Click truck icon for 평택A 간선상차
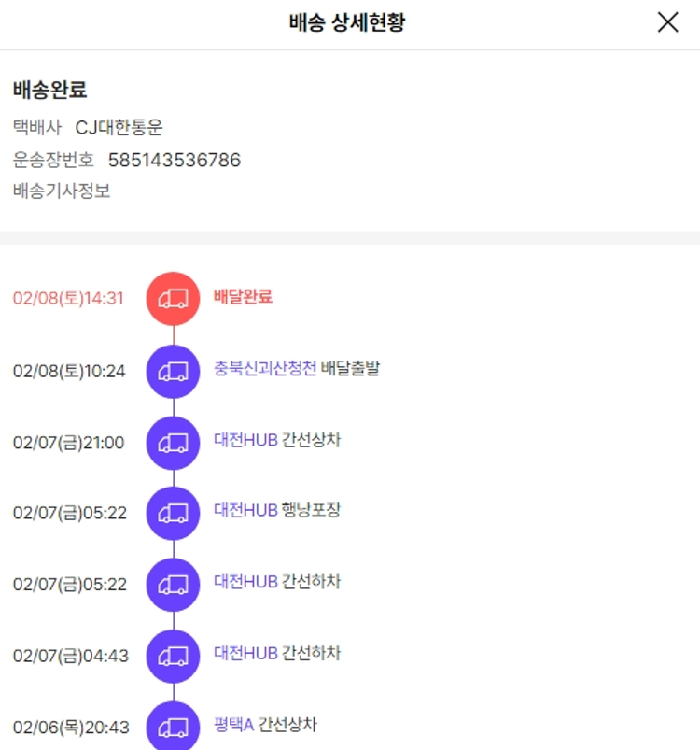700x750 pixels. 173,727
